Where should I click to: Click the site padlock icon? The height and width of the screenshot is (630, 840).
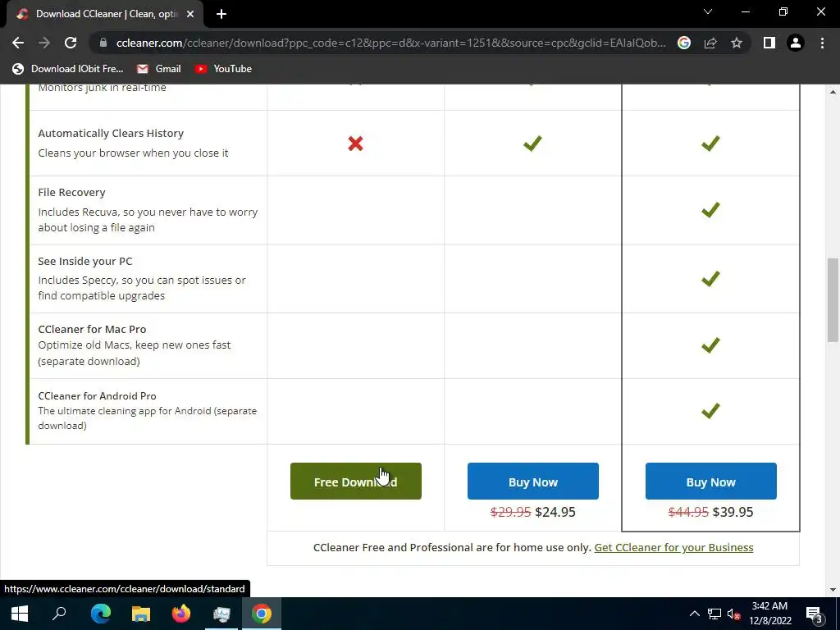click(103, 43)
